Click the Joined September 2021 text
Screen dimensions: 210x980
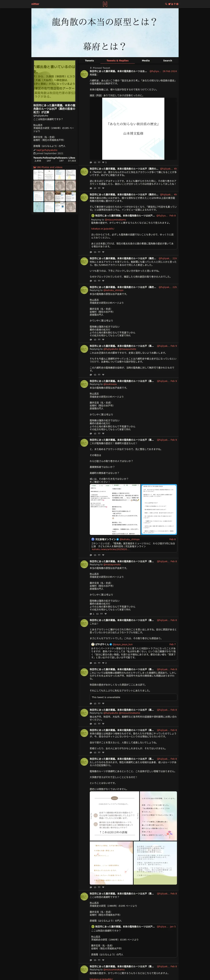point(50,153)
